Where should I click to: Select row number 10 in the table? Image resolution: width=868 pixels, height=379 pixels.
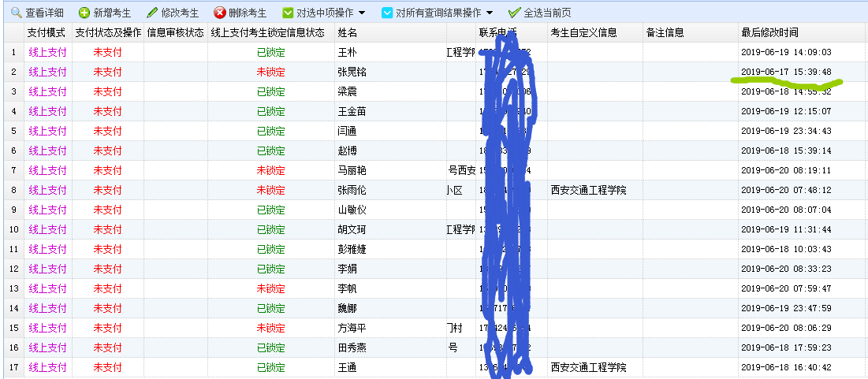[13, 229]
